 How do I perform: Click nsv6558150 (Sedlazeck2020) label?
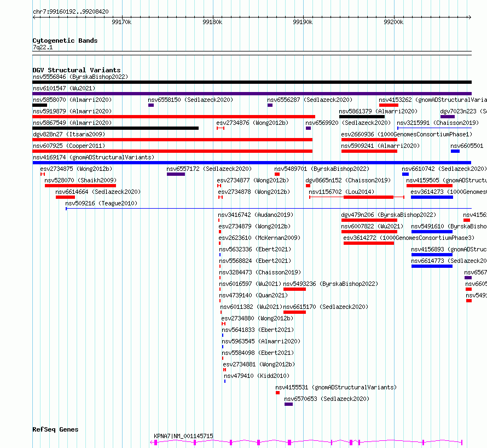coord(190,100)
